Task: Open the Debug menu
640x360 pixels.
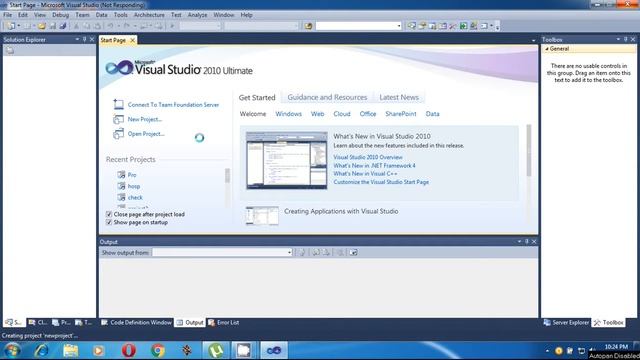Action: point(60,15)
